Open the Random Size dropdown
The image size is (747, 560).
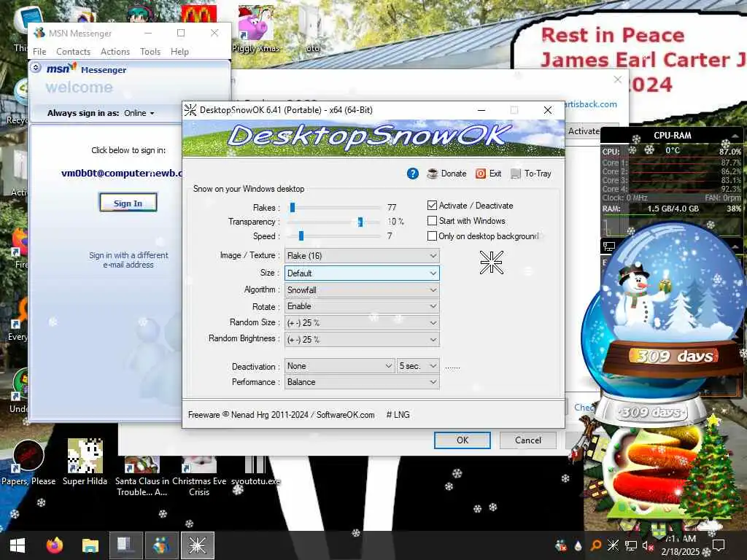click(x=362, y=323)
